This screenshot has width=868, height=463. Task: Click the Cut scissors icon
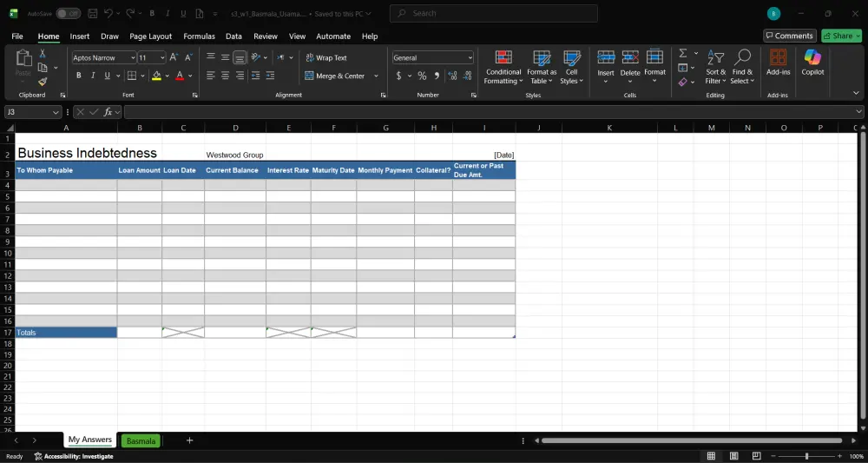pyautogui.click(x=43, y=54)
